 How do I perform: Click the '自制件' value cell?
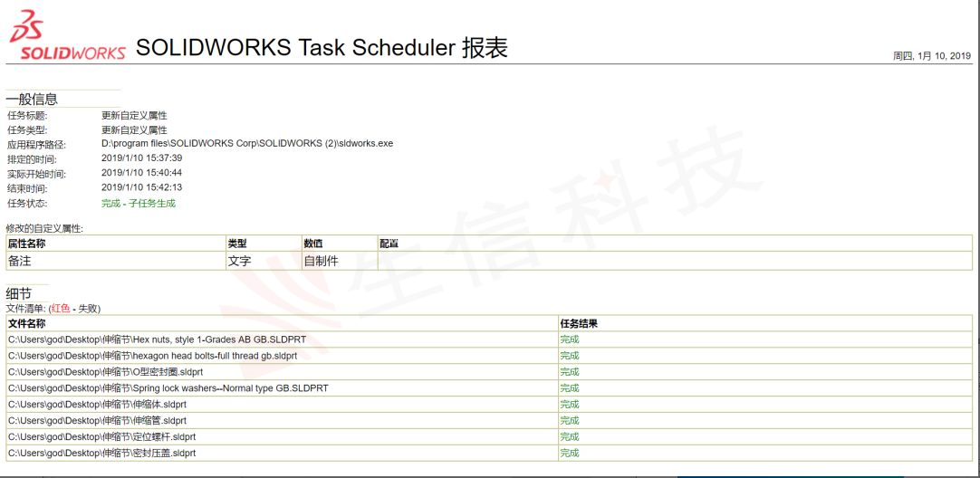[x=339, y=261]
